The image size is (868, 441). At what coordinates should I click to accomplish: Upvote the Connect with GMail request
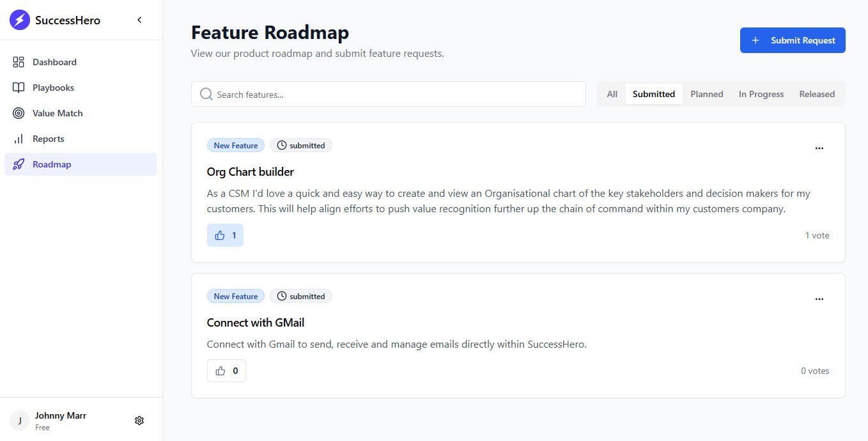point(226,371)
